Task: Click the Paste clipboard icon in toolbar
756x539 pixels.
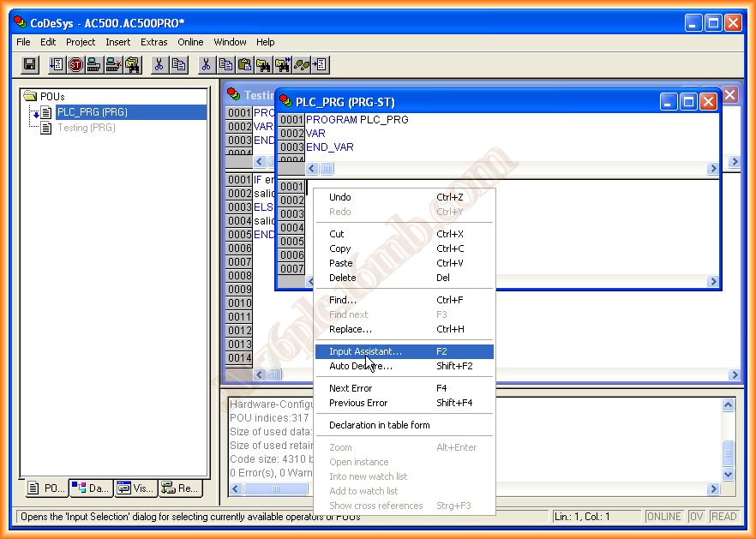Action: (244, 65)
